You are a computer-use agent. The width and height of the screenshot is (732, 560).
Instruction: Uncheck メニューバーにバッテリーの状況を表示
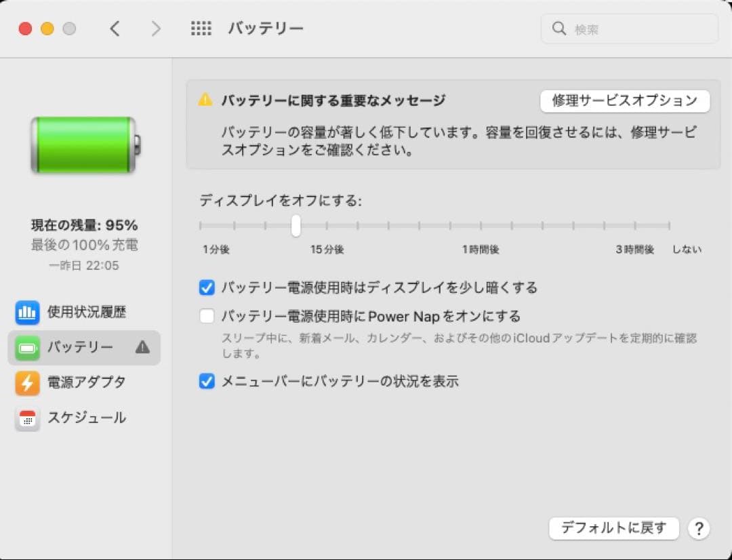pyautogui.click(x=207, y=381)
